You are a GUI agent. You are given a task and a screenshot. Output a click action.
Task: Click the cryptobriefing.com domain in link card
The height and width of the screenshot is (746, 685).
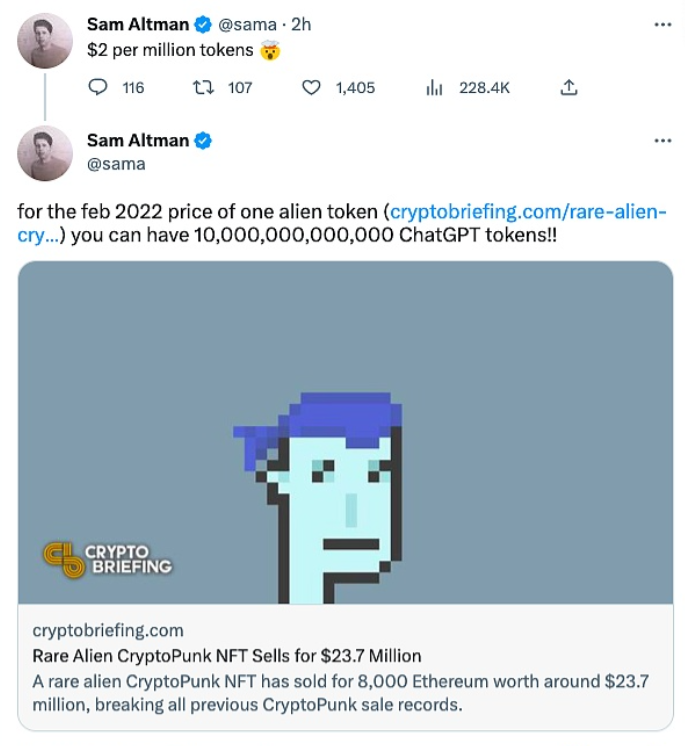(108, 630)
